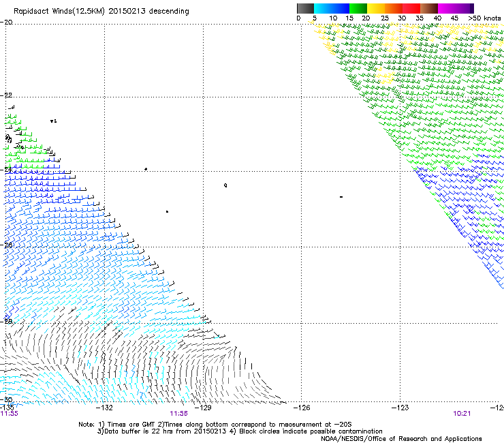504x443 pixels.
Task: Click the cyan 5-10 knots legend segment
Action: click(323, 8)
